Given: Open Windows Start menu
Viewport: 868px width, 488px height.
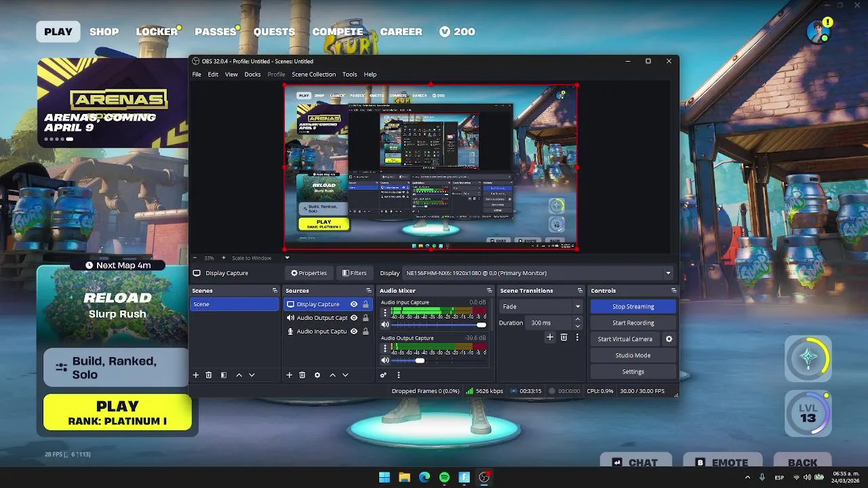Looking at the screenshot, I should tap(384, 477).
